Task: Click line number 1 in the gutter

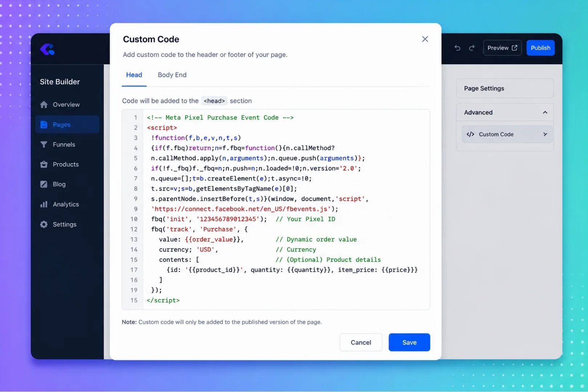Action: 135,118
